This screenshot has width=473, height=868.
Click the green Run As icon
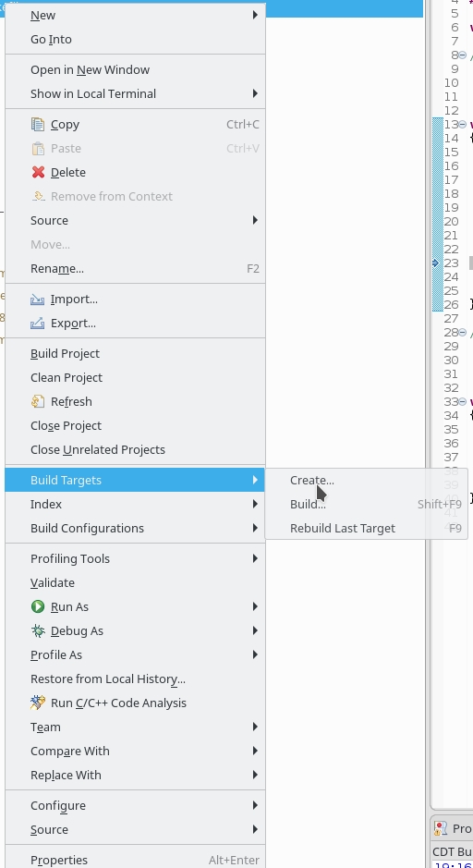click(38, 606)
